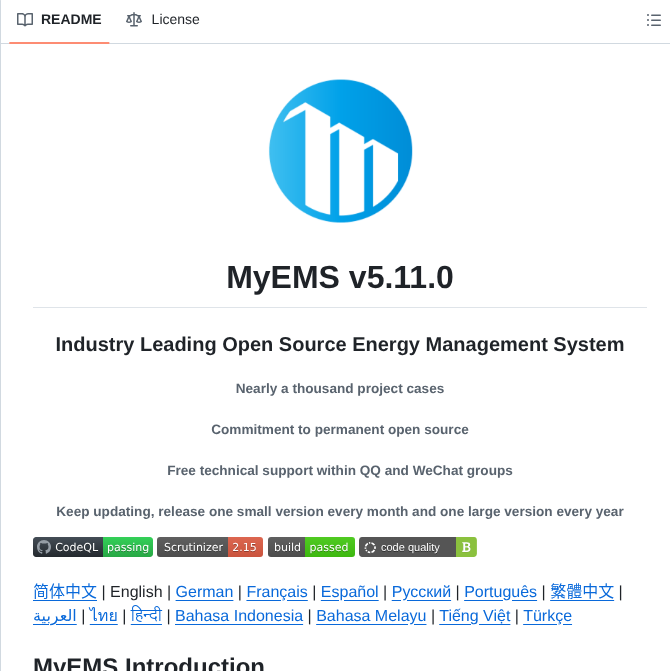Open the German language link
Screen dimensions: 670x671
click(x=204, y=591)
